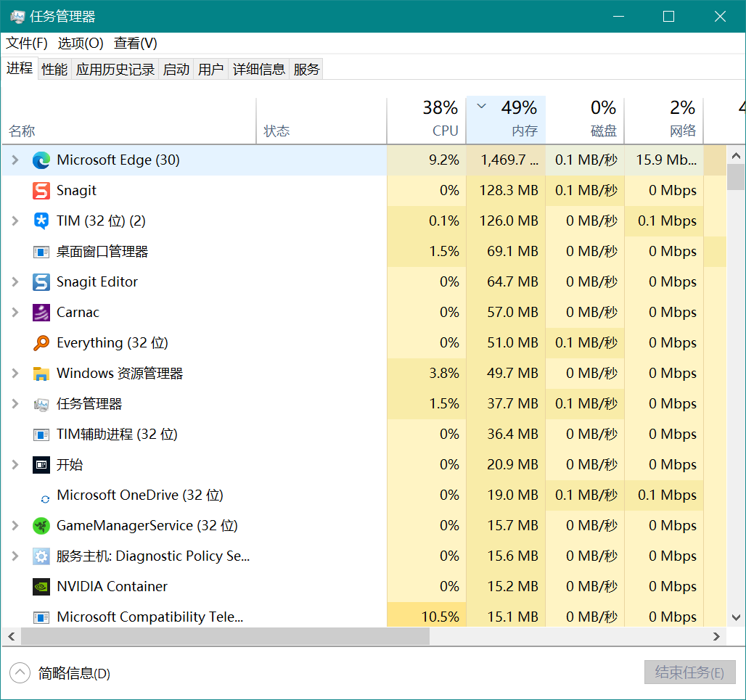Screen dimensions: 746x700
Task: Expand the Snagit Editor process
Action: pyautogui.click(x=15, y=282)
